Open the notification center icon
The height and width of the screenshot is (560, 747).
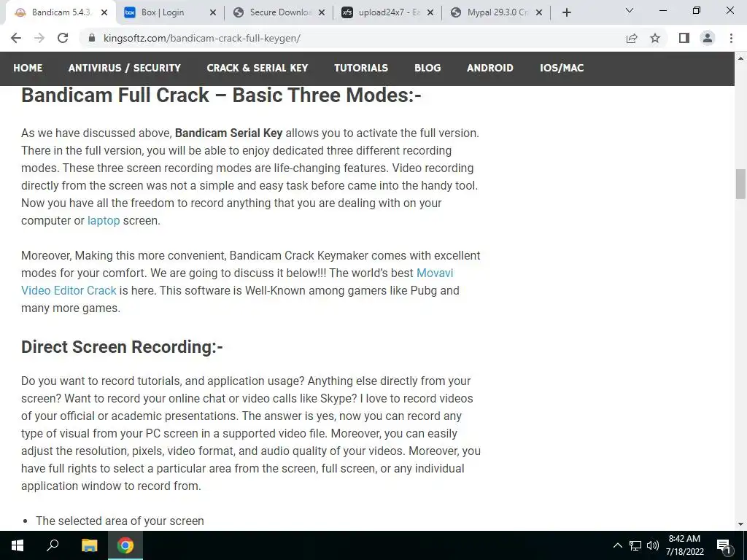724,545
